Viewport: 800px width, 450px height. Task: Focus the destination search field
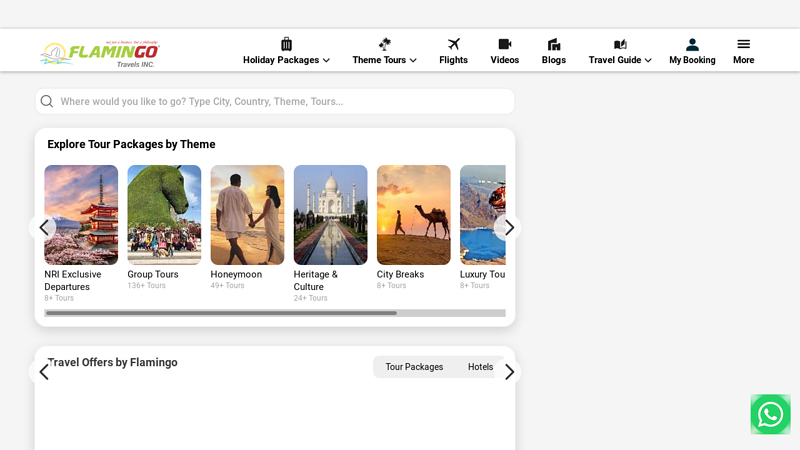280,101
